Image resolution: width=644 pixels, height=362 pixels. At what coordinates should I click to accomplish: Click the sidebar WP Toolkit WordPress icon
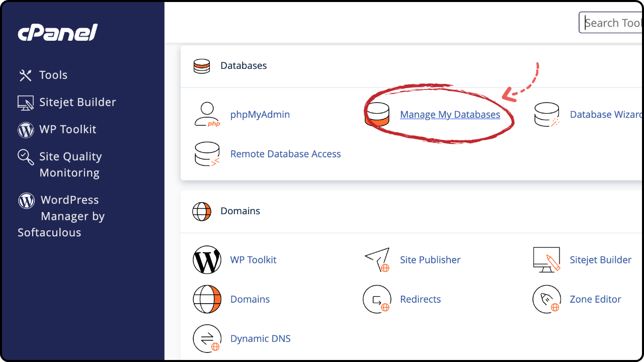26,130
